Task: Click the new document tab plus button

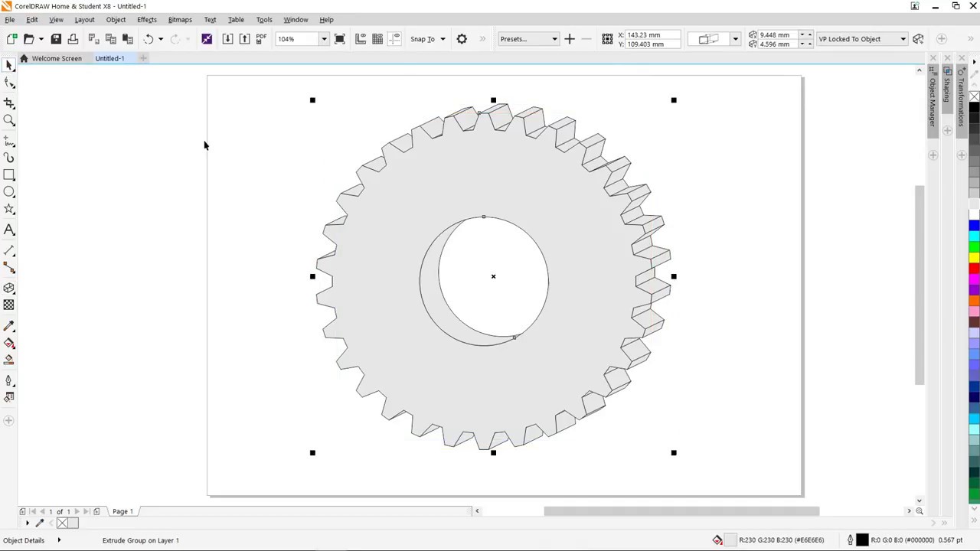Action: [143, 58]
